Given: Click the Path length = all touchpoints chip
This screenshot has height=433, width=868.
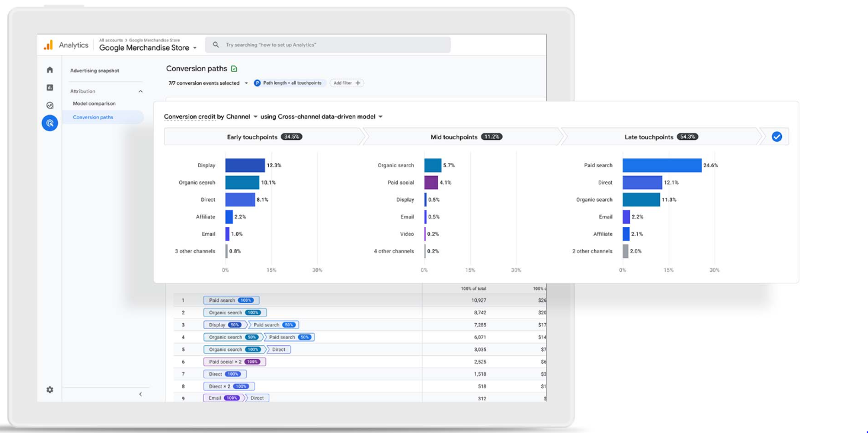Looking at the screenshot, I should (289, 83).
